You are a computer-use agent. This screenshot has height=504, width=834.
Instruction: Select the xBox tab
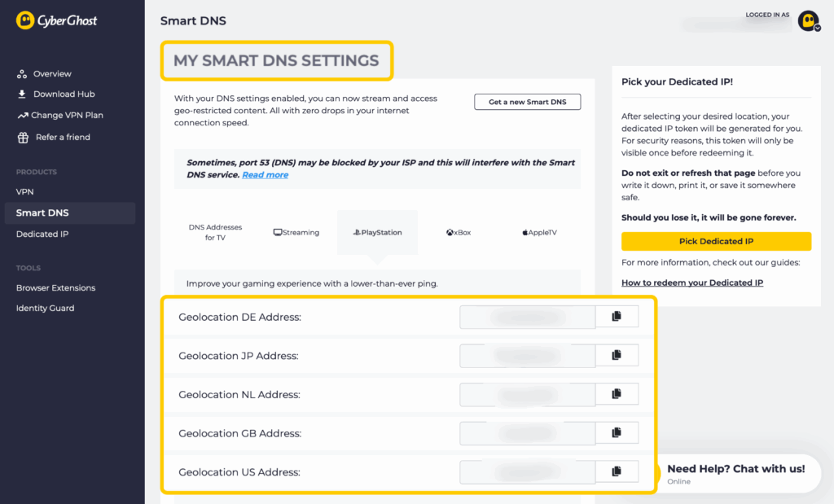[459, 233]
